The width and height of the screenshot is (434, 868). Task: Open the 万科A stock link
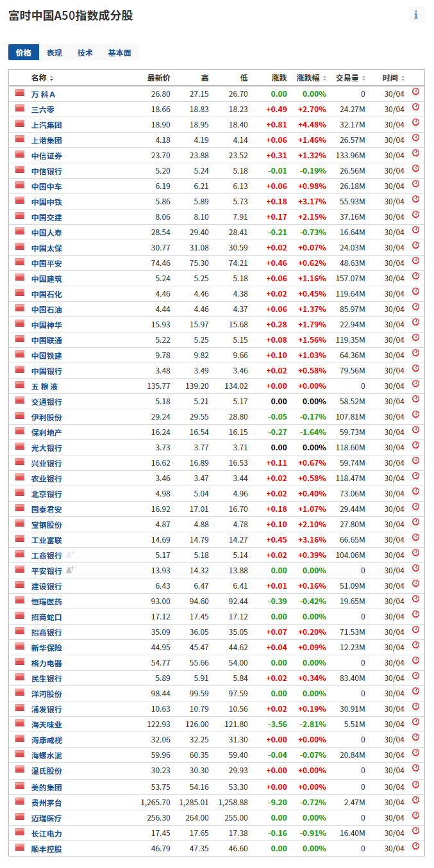pyautogui.click(x=44, y=94)
